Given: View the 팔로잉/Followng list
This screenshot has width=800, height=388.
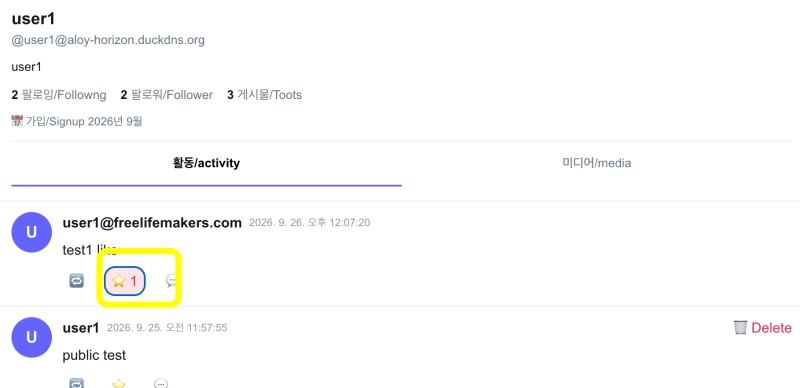Looking at the screenshot, I should pos(59,95).
